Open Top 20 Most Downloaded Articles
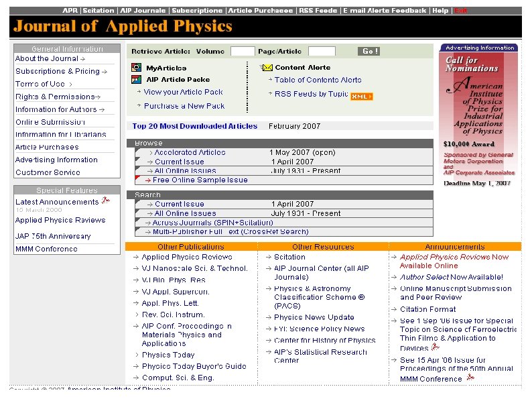 [x=195, y=126]
